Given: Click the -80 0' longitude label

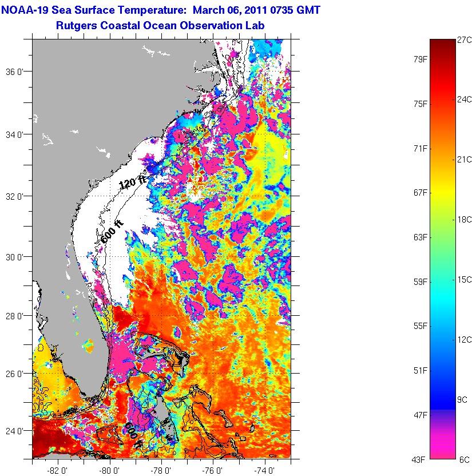Looking at the screenshot, I should pyautogui.click(x=109, y=470).
